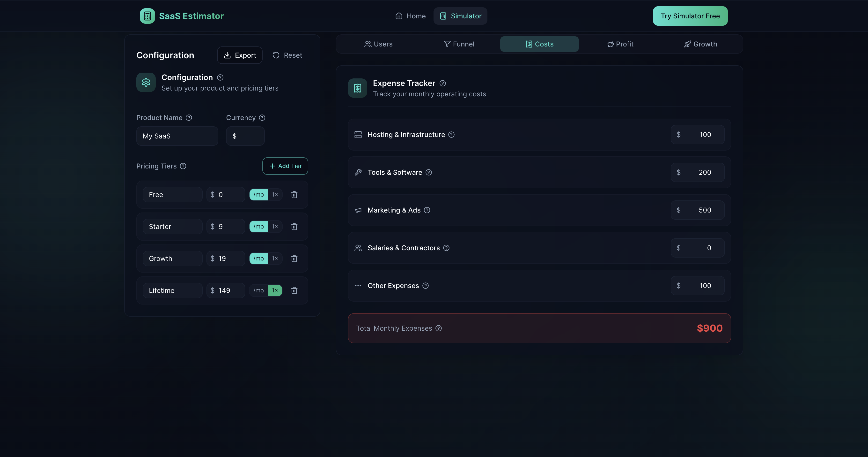Switch to the Profit tab
Screen dimensions: 868x457
coord(620,44)
